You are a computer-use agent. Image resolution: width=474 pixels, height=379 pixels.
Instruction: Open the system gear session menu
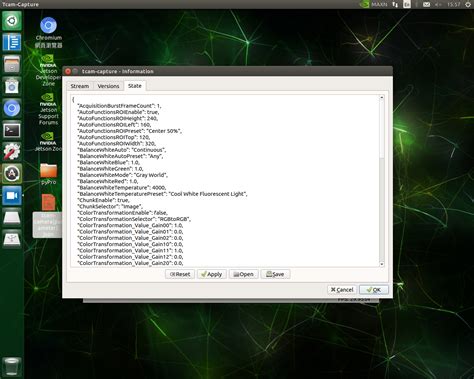point(468,4)
